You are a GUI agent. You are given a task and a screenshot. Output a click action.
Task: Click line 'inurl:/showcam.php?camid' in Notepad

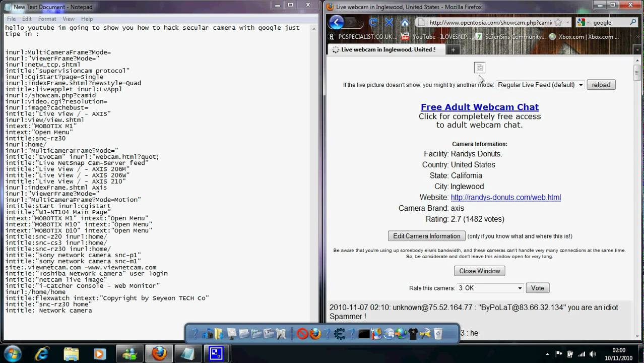click(50, 95)
